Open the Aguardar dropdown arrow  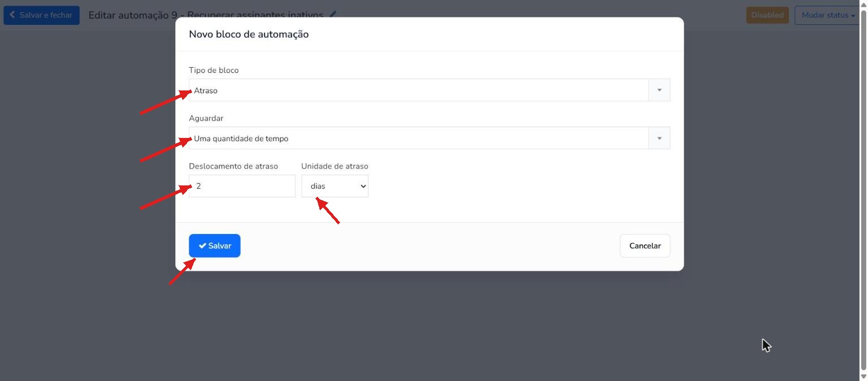pyautogui.click(x=659, y=138)
